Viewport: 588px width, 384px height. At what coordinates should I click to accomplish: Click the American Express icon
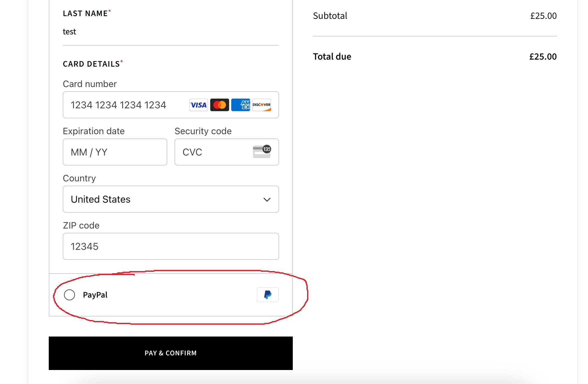[x=240, y=105]
